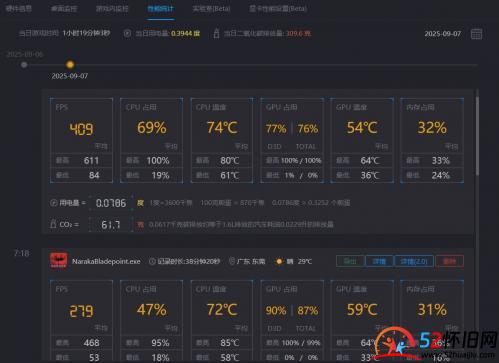Click the 详情 button for Naraka record

click(x=379, y=261)
